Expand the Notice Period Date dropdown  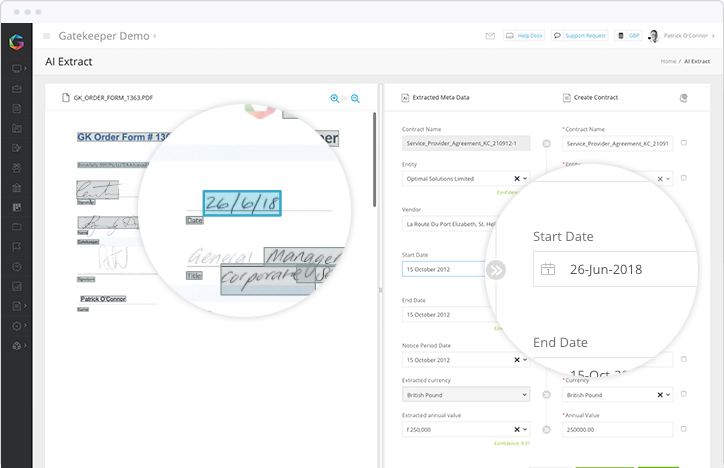pyautogui.click(x=526, y=359)
